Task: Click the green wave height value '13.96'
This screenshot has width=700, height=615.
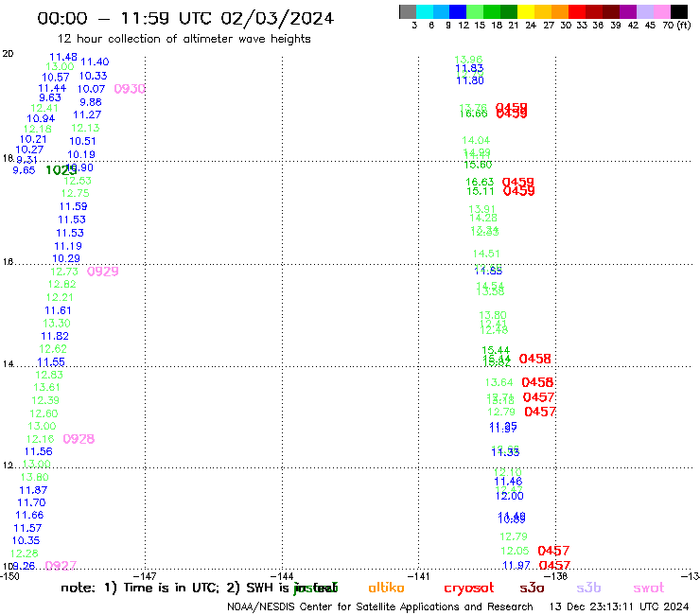Action: click(x=468, y=60)
